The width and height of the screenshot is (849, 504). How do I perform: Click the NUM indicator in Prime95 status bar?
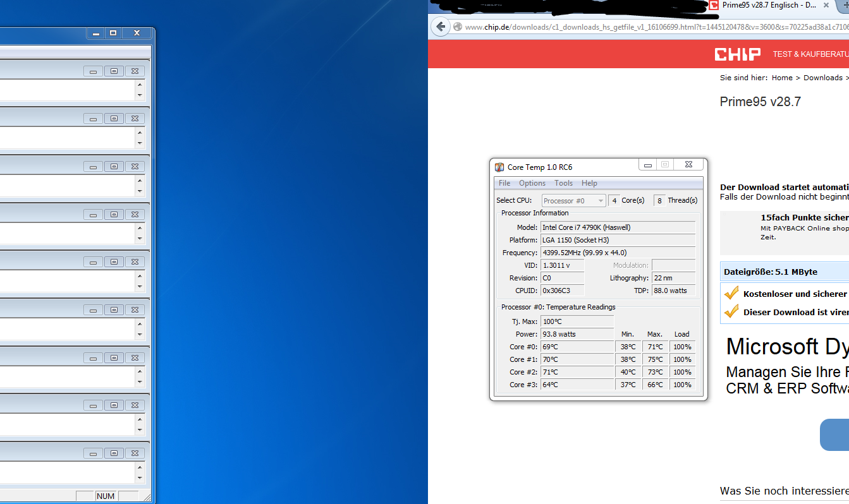tap(106, 496)
